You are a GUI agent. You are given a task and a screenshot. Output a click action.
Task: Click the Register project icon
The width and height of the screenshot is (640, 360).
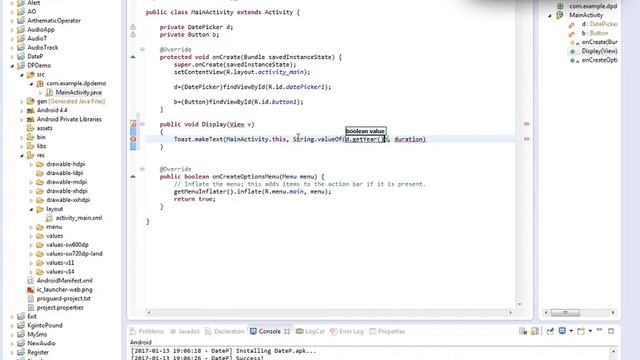coord(21,352)
